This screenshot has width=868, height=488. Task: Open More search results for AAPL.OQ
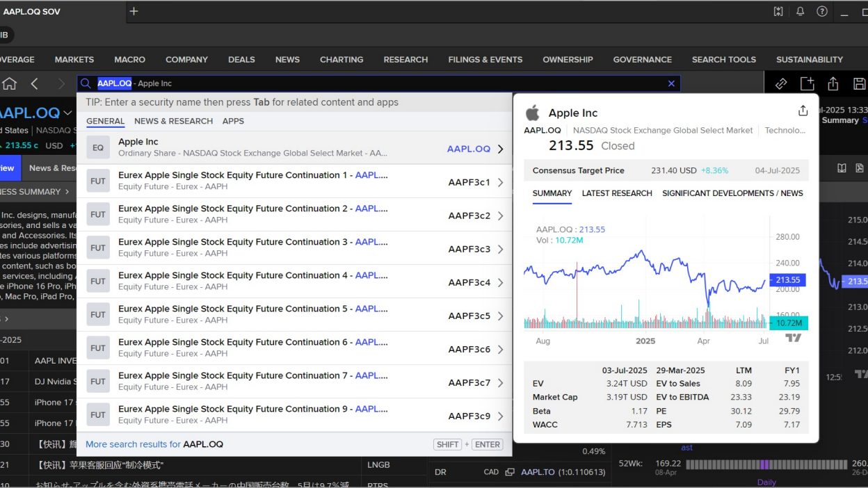point(154,444)
